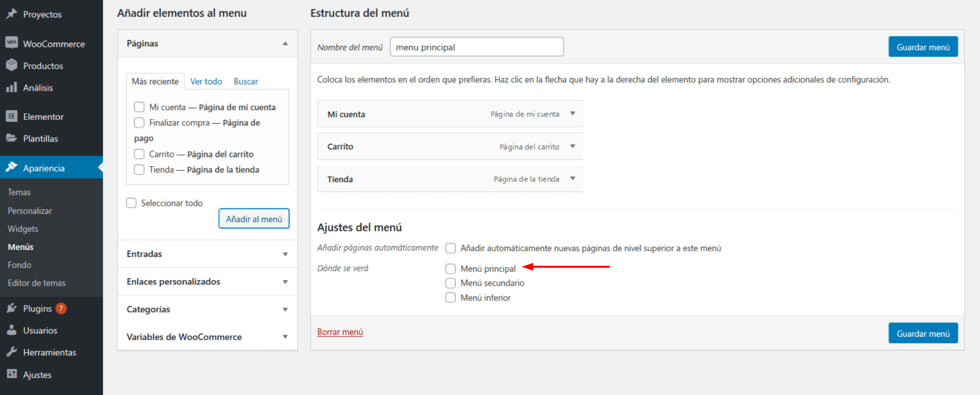
Task: Click the Proyectos pin icon
Action: point(11,14)
